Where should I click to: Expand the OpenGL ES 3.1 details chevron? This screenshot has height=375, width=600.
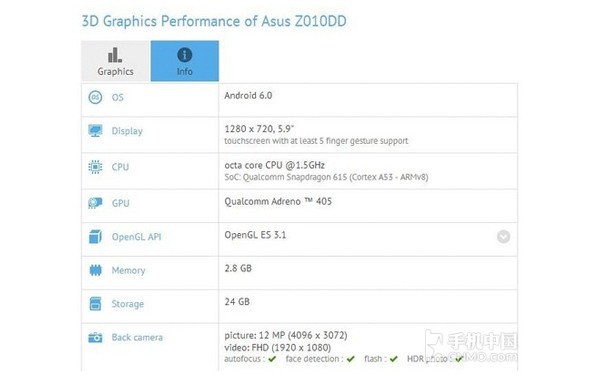[x=503, y=237]
